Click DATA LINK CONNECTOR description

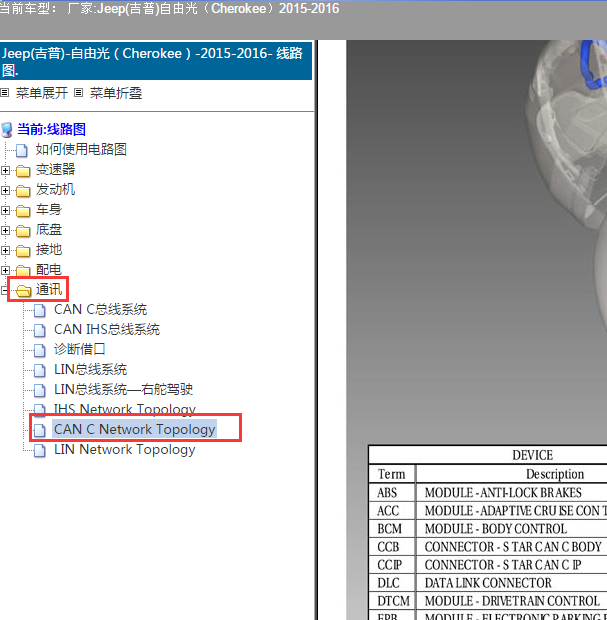click(488, 583)
